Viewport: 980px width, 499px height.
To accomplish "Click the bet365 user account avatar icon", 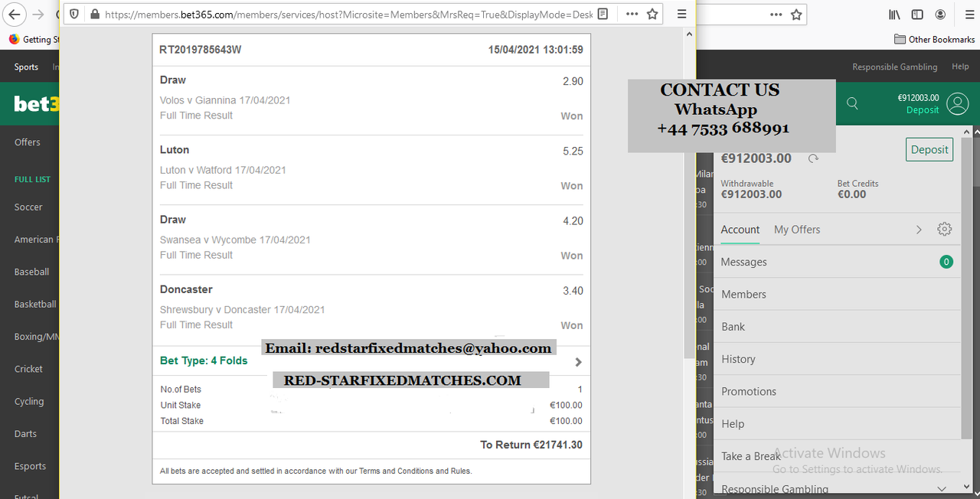I will click(958, 103).
